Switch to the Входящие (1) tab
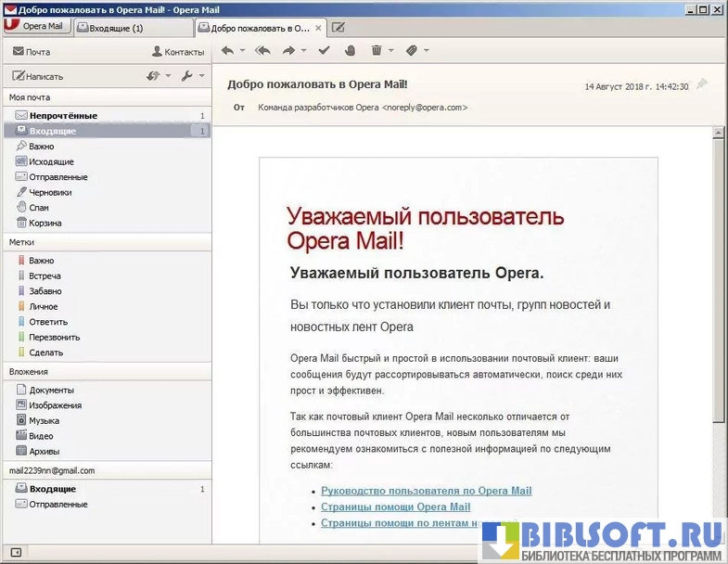The image size is (728, 564). point(109,28)
